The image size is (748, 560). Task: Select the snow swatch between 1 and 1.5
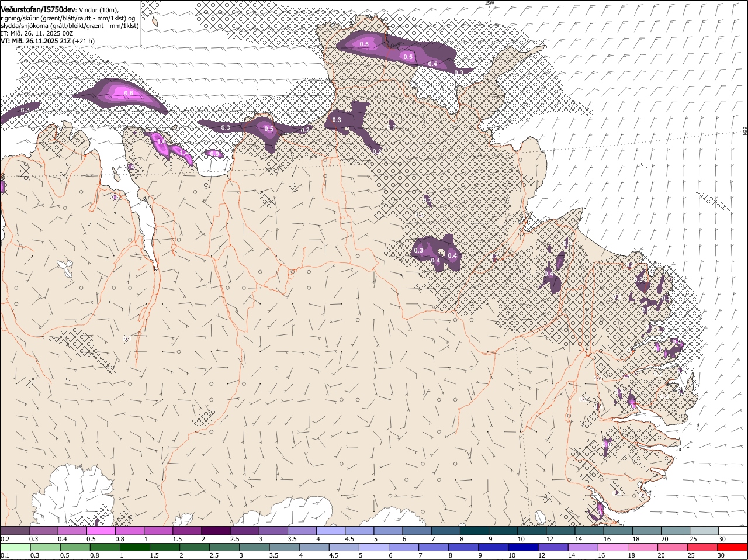pos(158,530)
